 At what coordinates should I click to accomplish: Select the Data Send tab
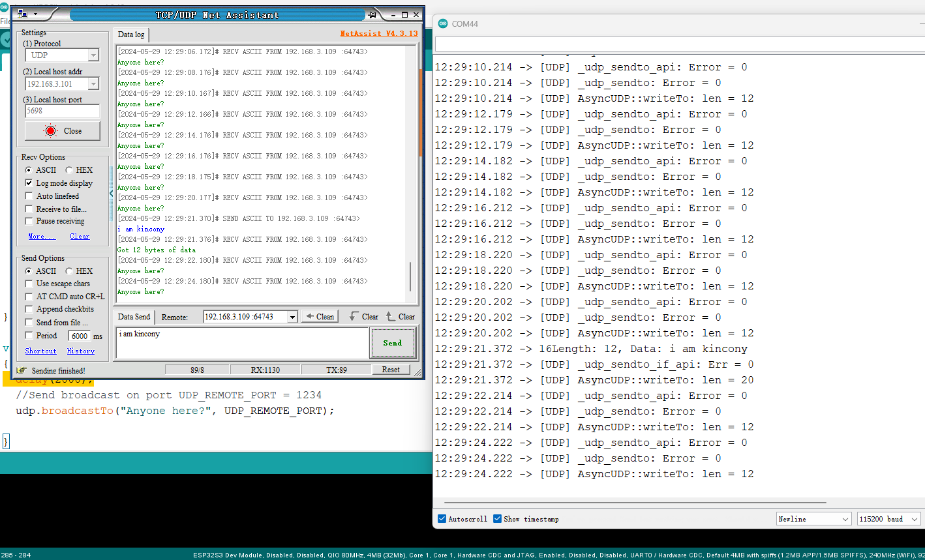coord(134,317)
